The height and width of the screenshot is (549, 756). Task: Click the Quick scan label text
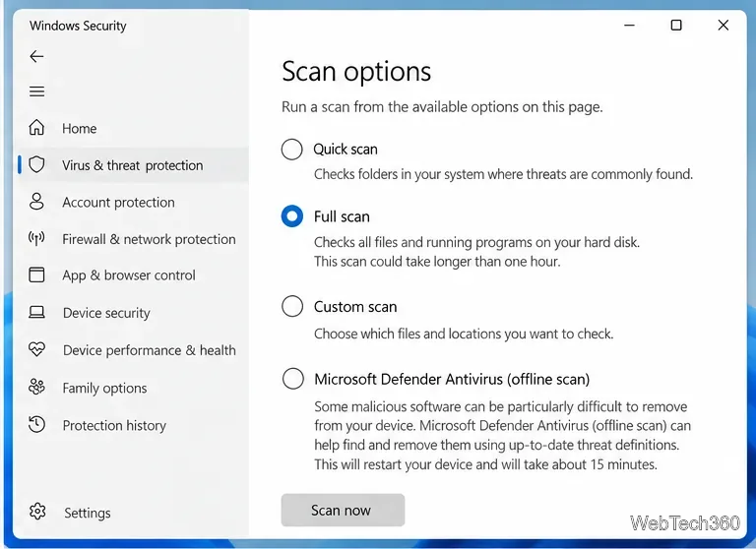click(346, 150)
